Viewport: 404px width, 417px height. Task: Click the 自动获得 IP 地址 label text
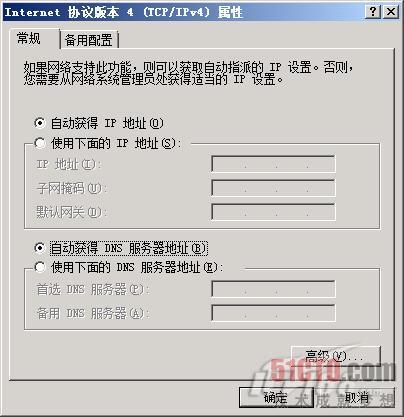tap(107, 123)
